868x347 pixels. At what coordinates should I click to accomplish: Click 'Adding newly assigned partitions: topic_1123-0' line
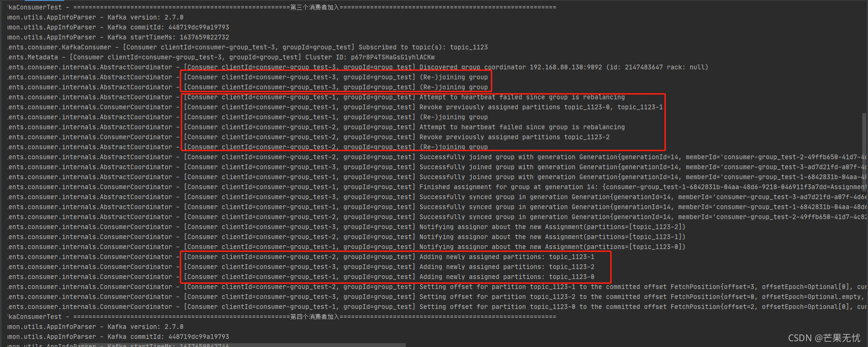(301, 277)
